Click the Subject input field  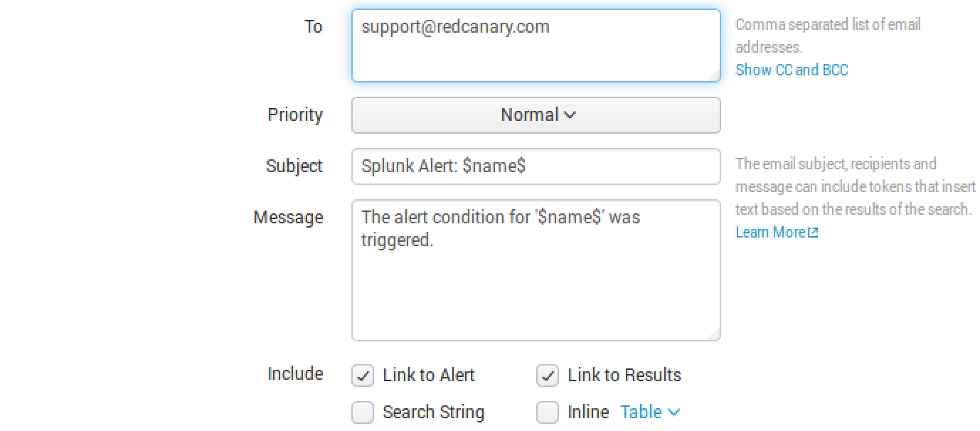[x=536, y=166]
